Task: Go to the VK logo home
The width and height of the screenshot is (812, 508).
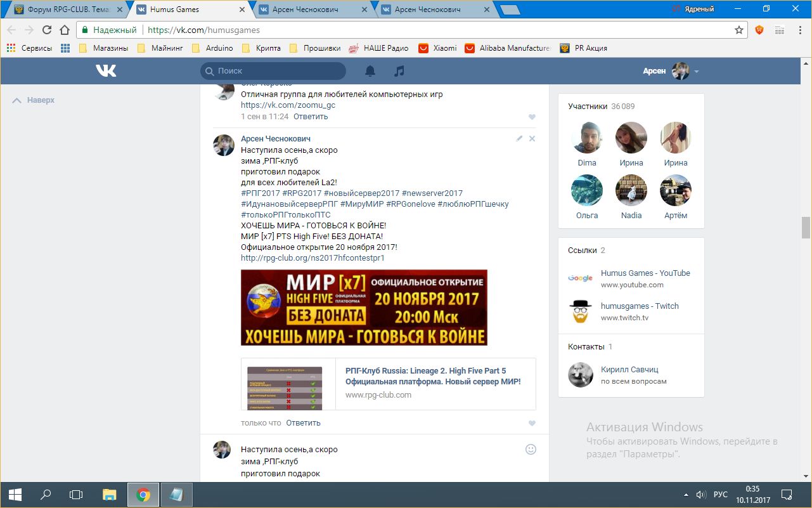Action: (x=106, y=71)
